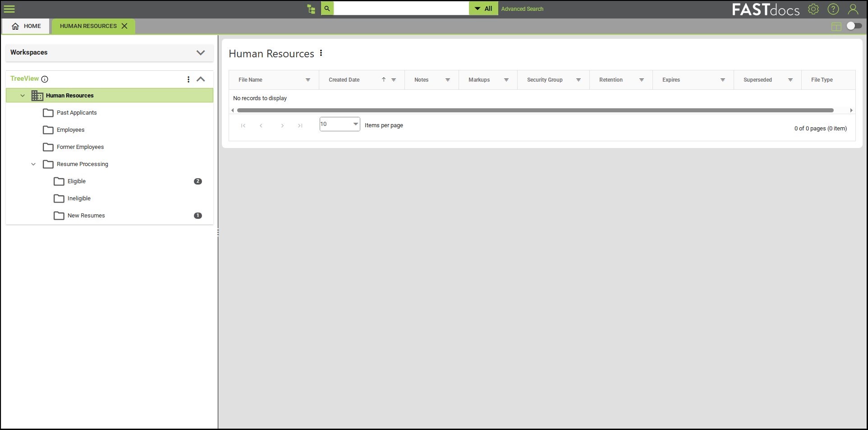Open the Help question mark icon
This screenshot has width=868, height=430.
[833, 9]
